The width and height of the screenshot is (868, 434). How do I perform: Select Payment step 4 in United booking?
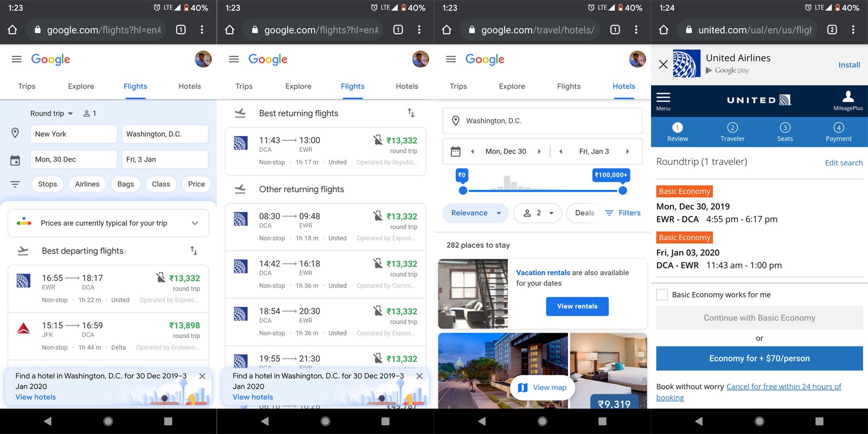(839, 132)
